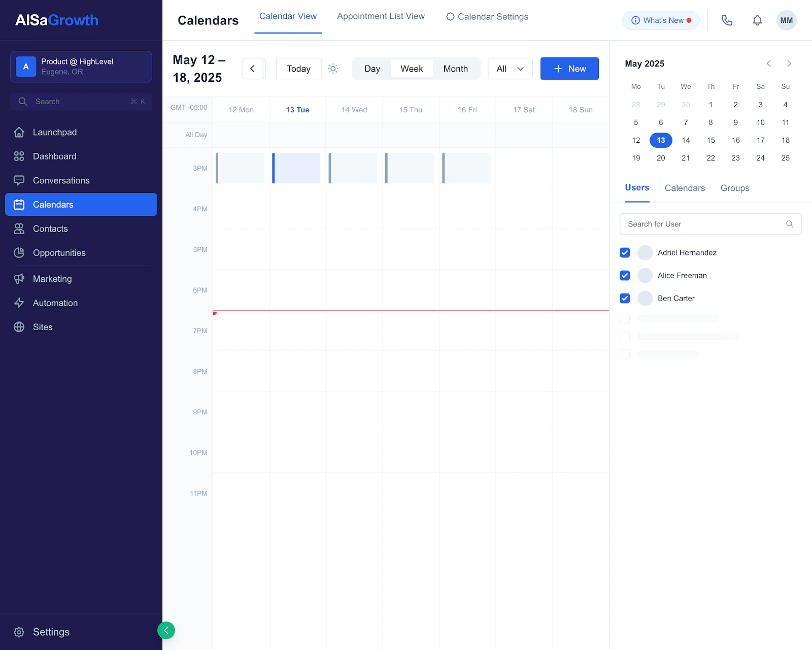Click Ben Carter's avatar
Screen dimensions: 812x650
click(645, 298)
